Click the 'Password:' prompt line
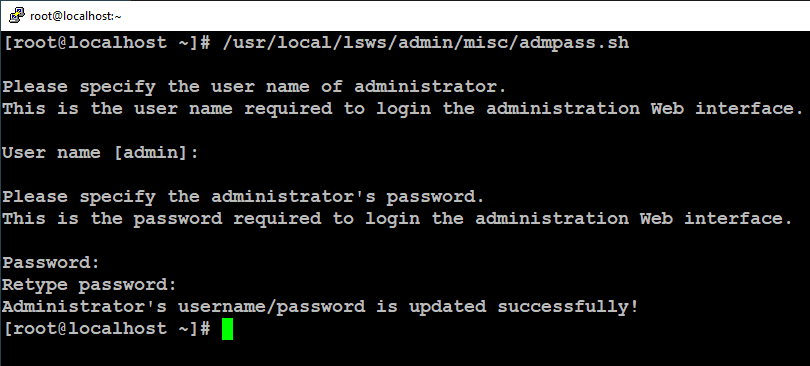Viewport: 810px width, 366px height. [51, 263]
